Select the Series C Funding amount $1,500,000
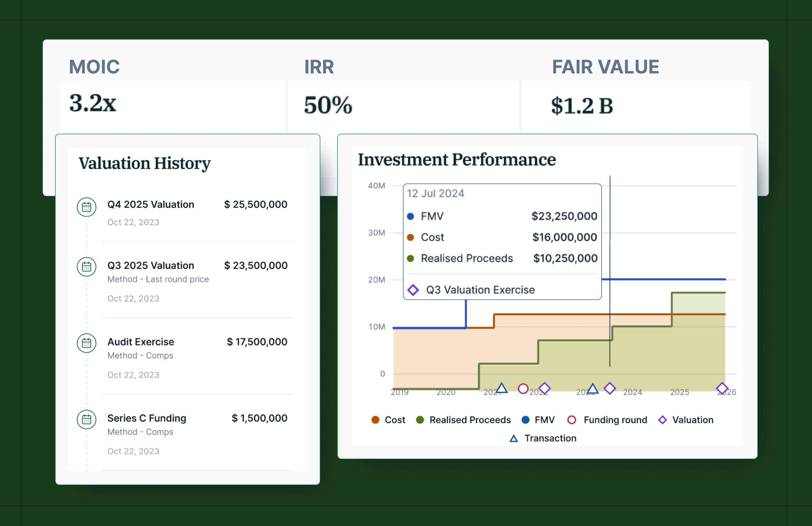The image size is (812, 526). tap(259, 418)
